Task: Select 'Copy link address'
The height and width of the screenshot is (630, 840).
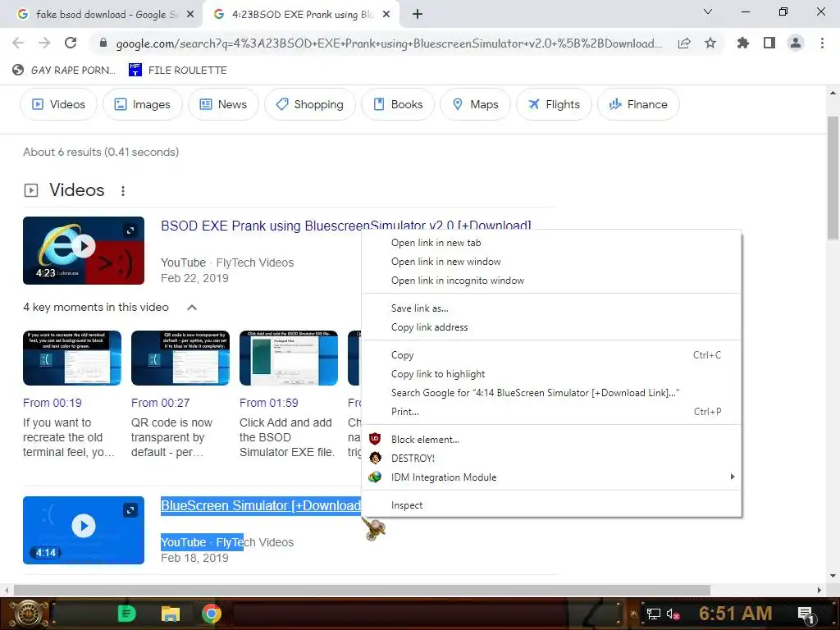Action: tap(552, 326)
